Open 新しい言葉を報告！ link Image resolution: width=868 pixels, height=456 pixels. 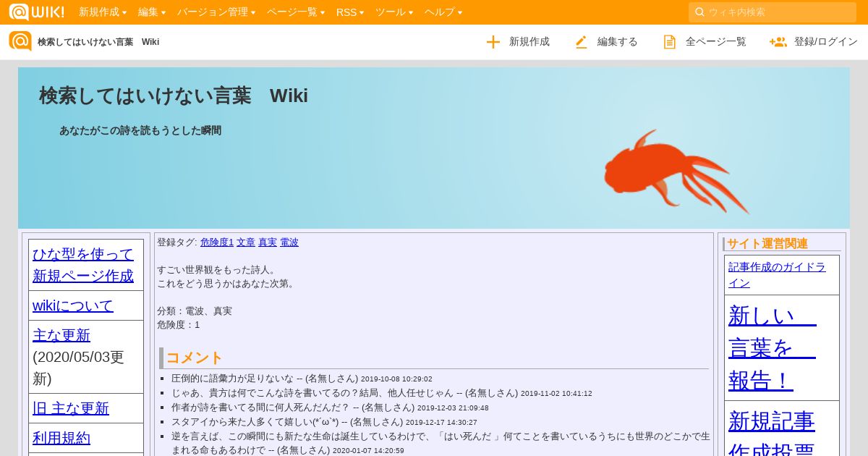pyautogui.click(x=773, y=347)
